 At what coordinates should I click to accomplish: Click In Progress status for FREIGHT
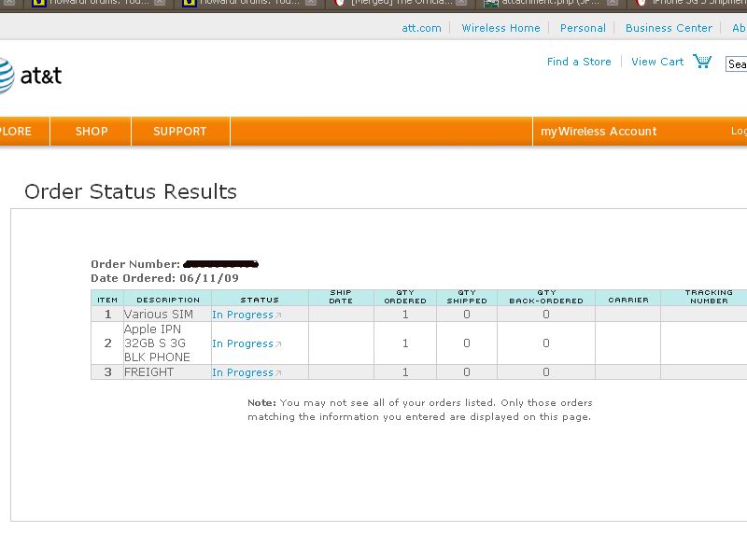[x=243, y=372]
